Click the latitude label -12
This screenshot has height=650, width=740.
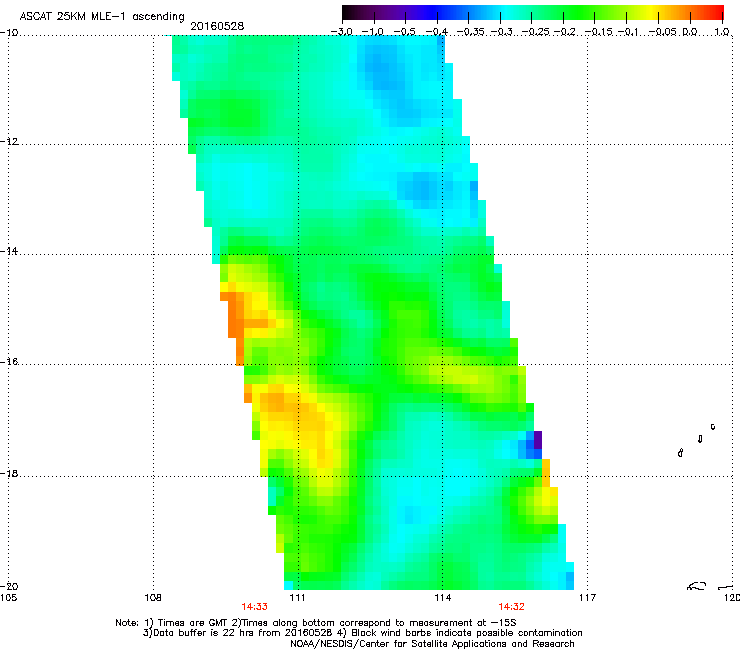click(x=9, y=142)
